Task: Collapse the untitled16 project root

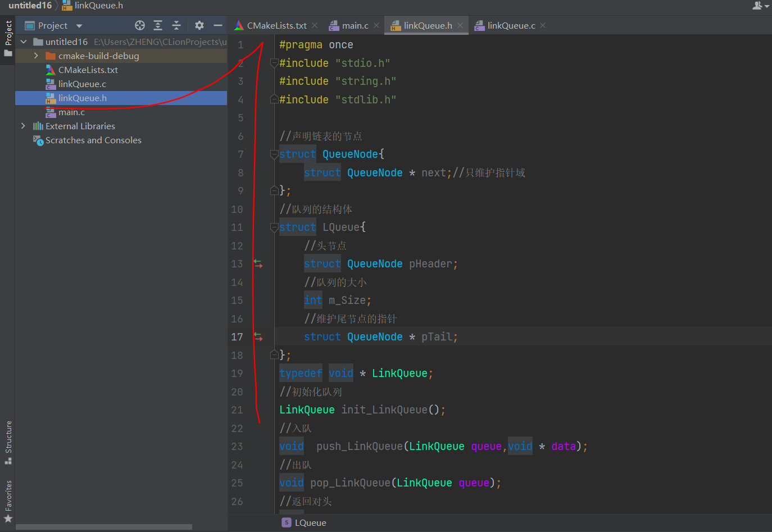Action: click(x=24, y=42)
